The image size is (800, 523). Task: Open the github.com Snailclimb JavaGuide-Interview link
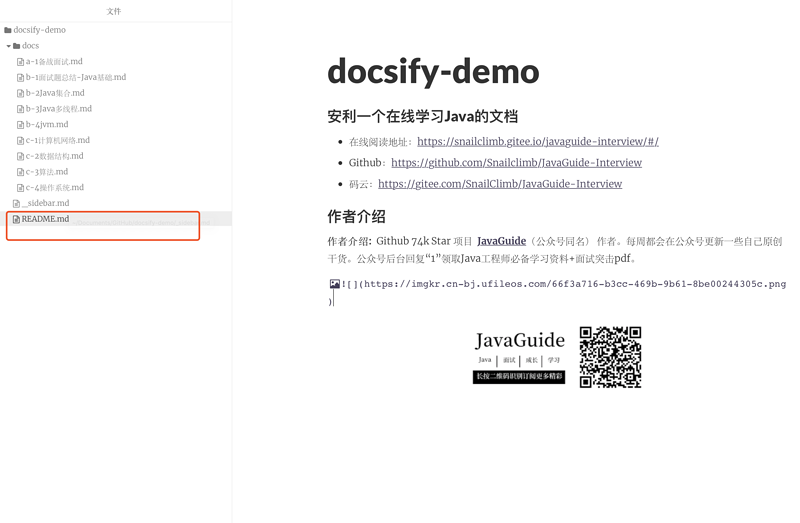(516, 163)
